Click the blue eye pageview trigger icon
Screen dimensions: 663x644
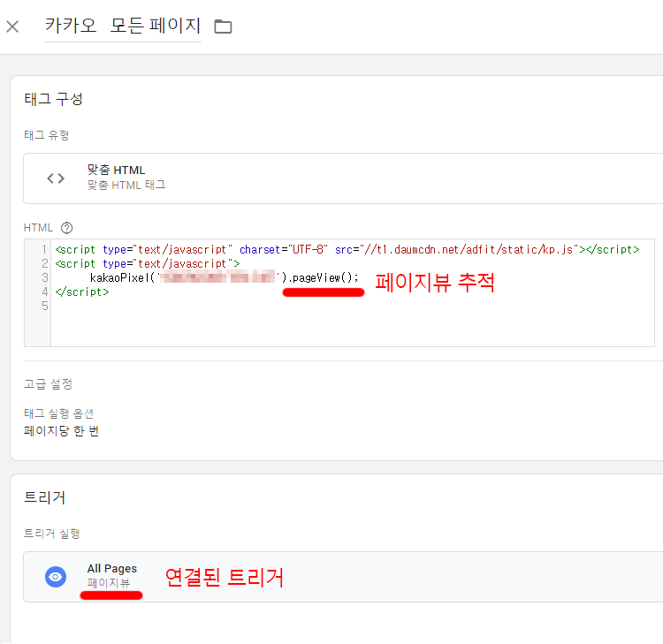pyautogui.click(x=56, y=577)
